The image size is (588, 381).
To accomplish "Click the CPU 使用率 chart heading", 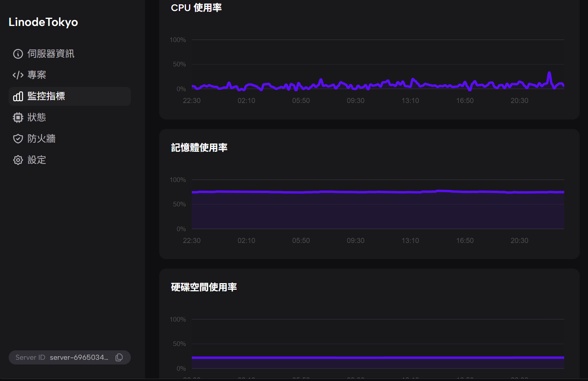I will [x=196, y=8].
